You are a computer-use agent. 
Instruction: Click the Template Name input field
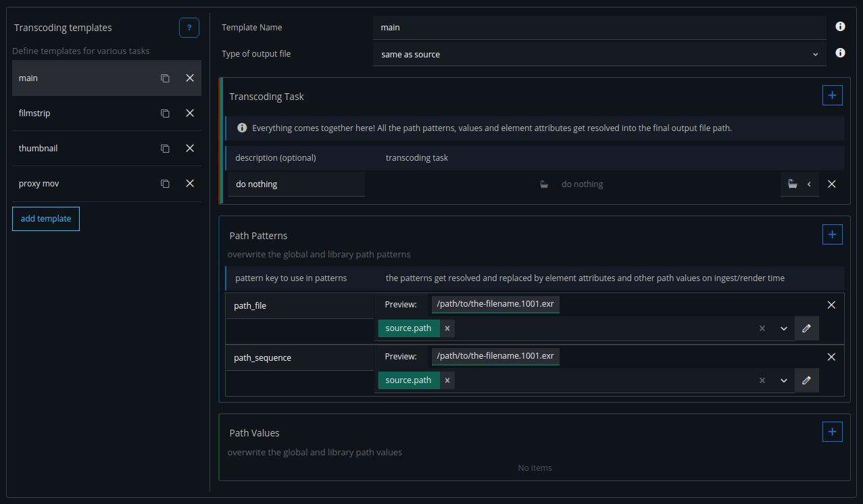pyautogui.click(x=599, y=28)
